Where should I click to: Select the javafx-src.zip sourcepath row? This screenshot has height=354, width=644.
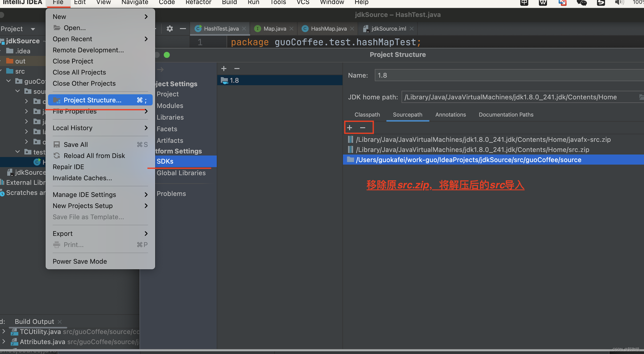[x=493, y=139]
